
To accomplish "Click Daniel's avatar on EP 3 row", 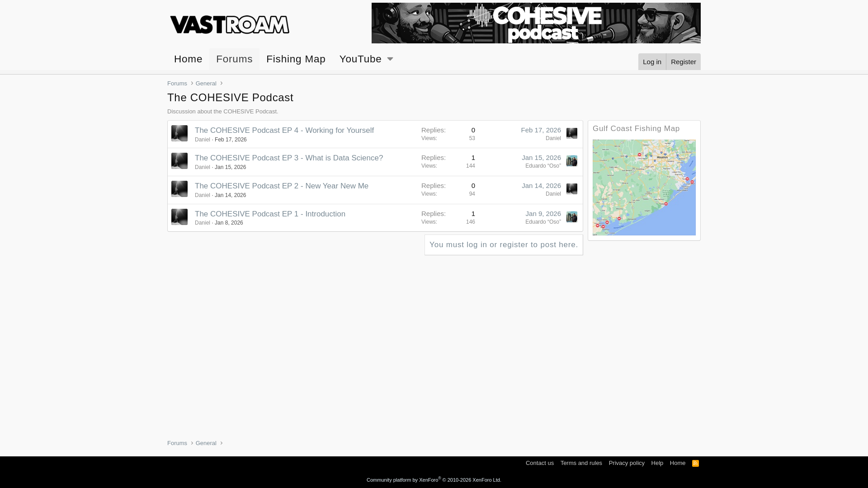I will [179, 161].
